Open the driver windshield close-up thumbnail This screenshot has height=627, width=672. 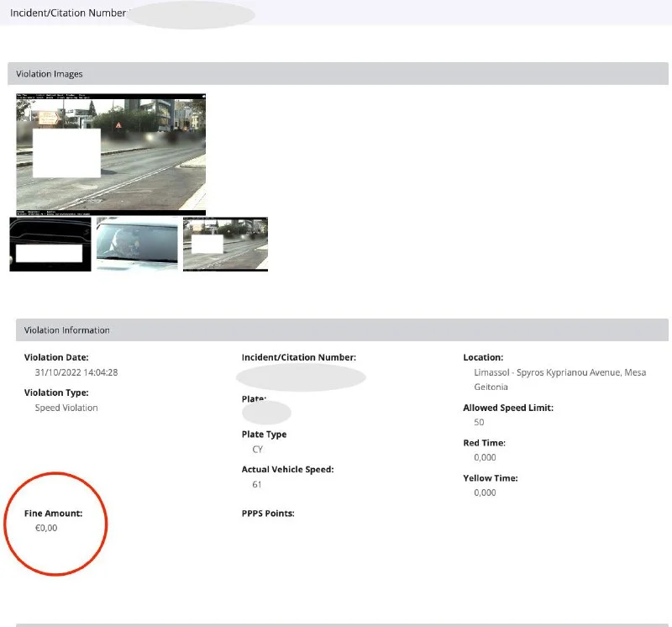pyautogui.click(x=137, y=244)
